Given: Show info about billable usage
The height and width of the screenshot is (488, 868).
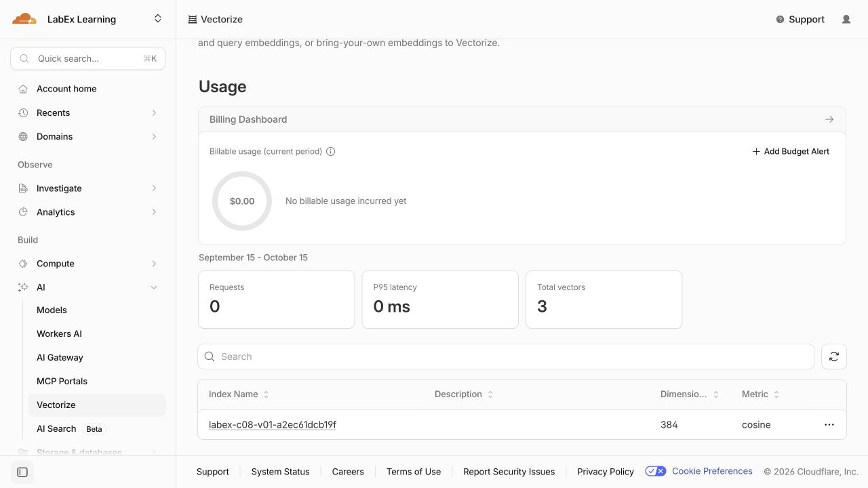Looking at the screenshot, I should pos(331,152).
